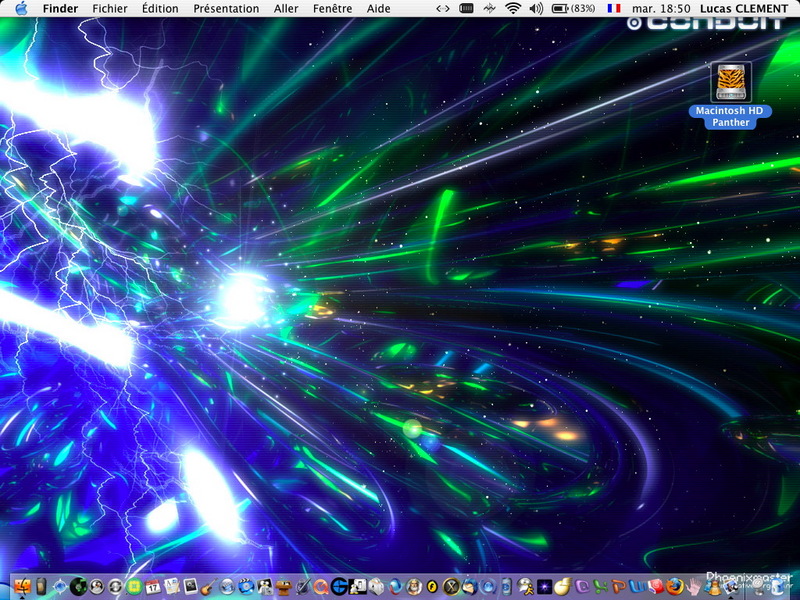
Task: Show AirPort Wi-Fi status menu
Action: pos(513,8)
